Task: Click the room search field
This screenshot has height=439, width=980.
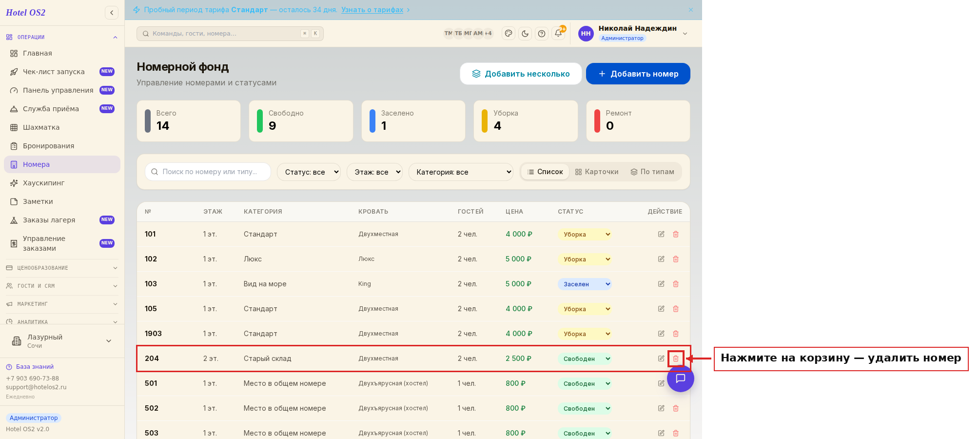Action: (x=208, y=172)
